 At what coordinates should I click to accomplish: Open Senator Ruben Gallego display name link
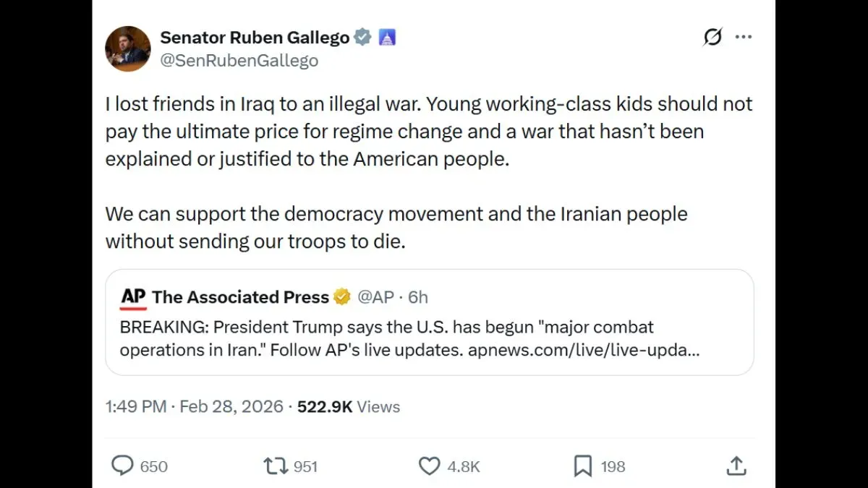pyautogui.click(x=255, y=38)
